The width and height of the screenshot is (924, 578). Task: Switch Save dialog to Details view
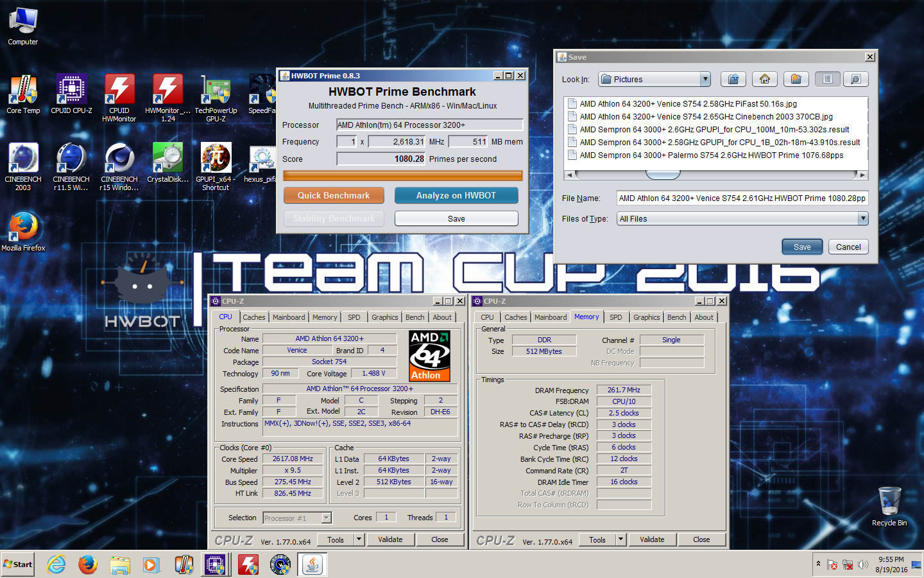coord(856,79)
